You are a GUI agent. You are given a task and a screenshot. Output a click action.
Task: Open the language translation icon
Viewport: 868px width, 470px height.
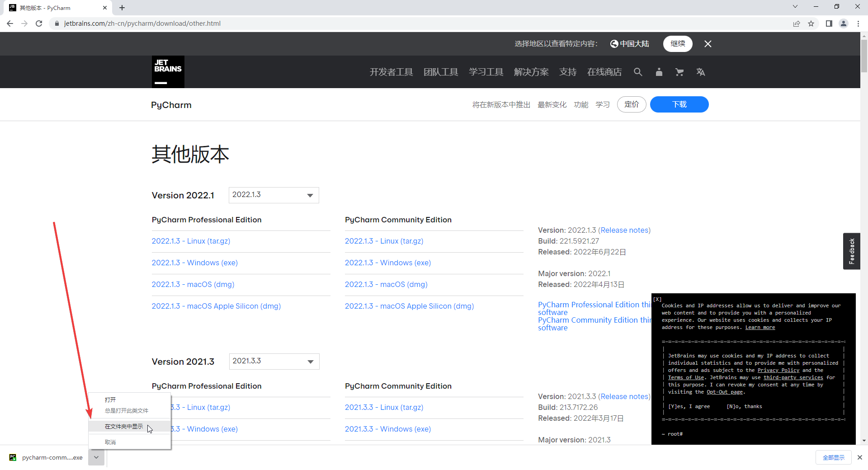[x=701, y=72]
